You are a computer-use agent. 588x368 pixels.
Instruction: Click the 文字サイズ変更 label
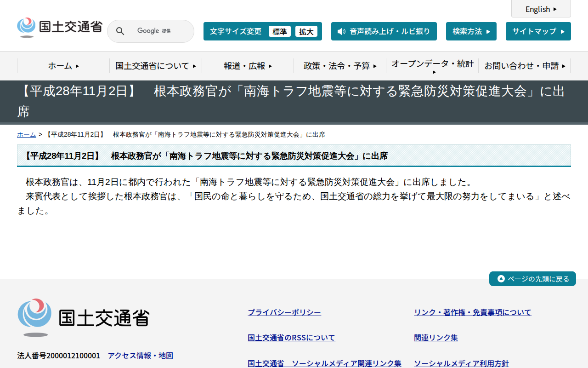click(236, 31)
